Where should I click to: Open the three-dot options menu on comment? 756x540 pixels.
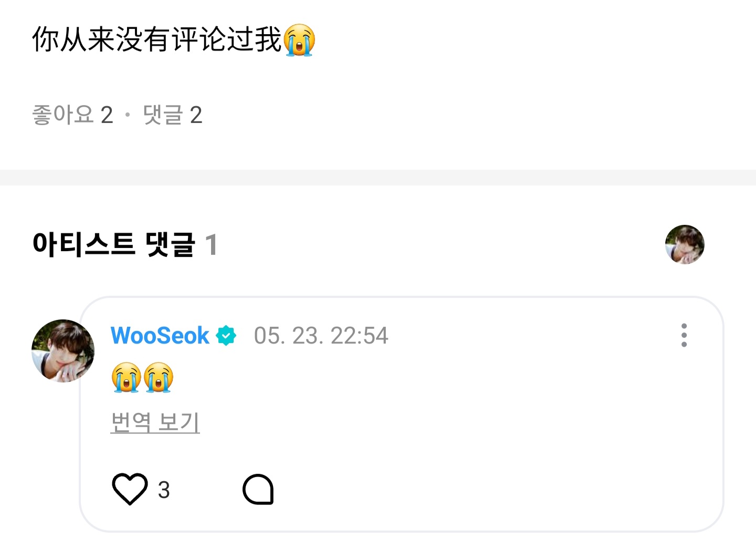[x=684, y=335]
